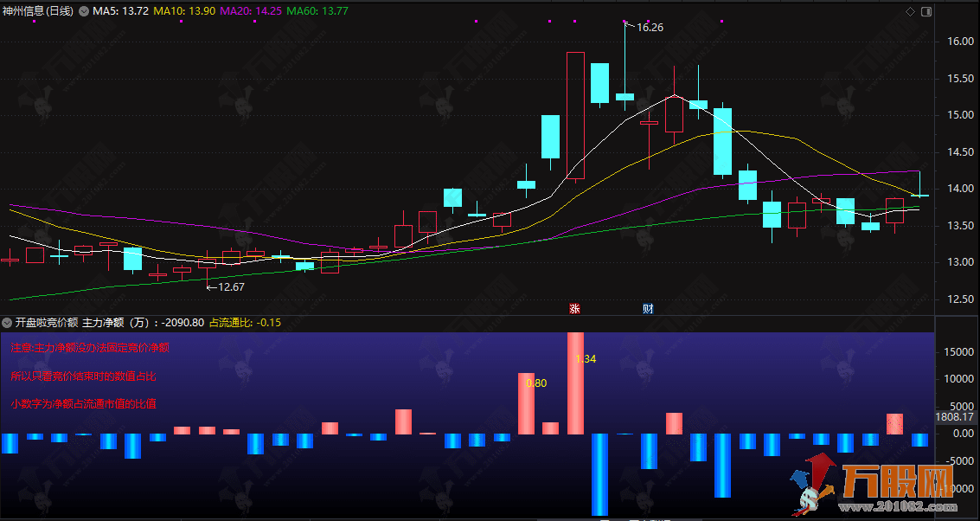The image size is (980, 521).
Task: Toggle the side panel layout icon
Action: click(x=926, y=11)
